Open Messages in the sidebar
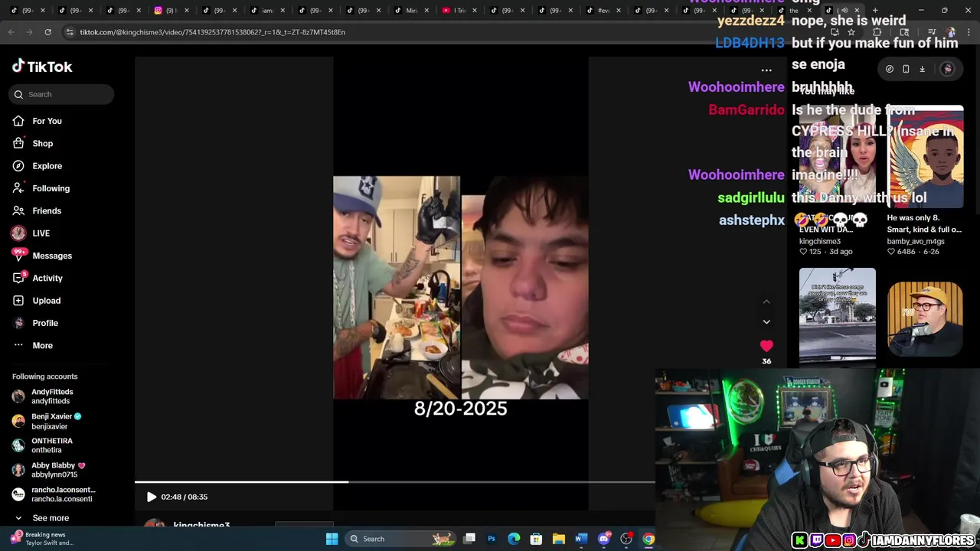 42,256
